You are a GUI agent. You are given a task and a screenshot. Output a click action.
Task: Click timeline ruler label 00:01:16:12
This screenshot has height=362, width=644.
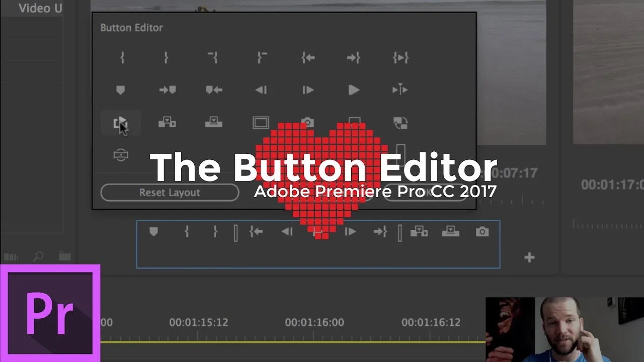431,322
